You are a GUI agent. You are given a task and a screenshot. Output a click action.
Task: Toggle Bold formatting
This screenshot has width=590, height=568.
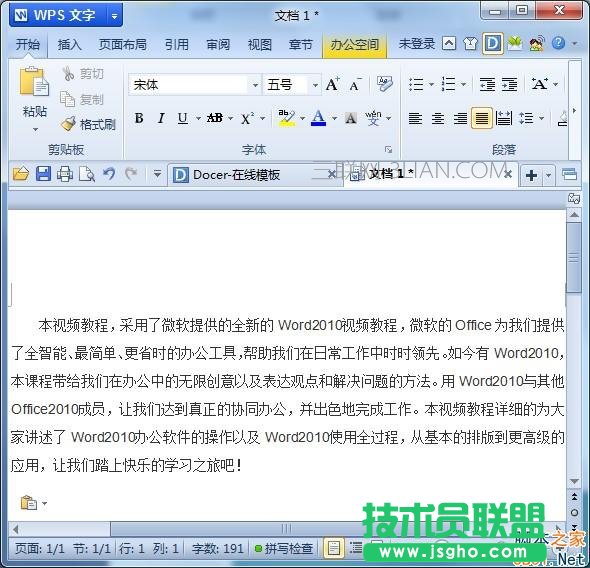tap(139, 118)
